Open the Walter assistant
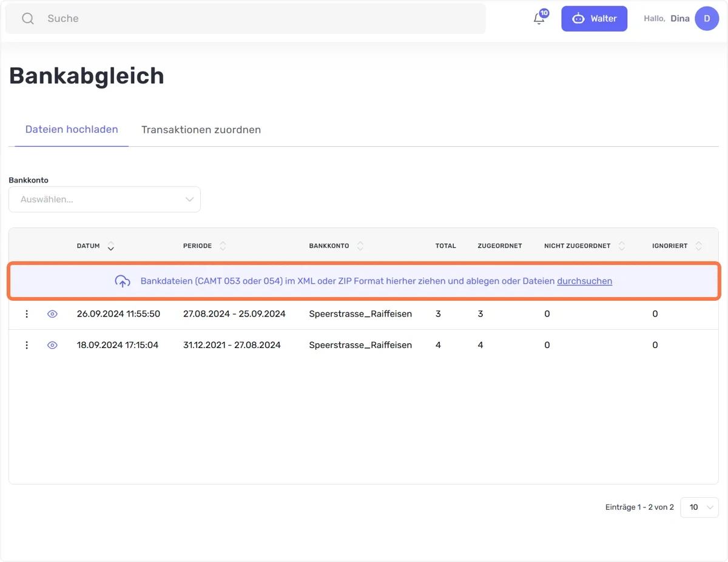Image resolution: width=728 pixels, height=562 pixels. click(594, 19)
